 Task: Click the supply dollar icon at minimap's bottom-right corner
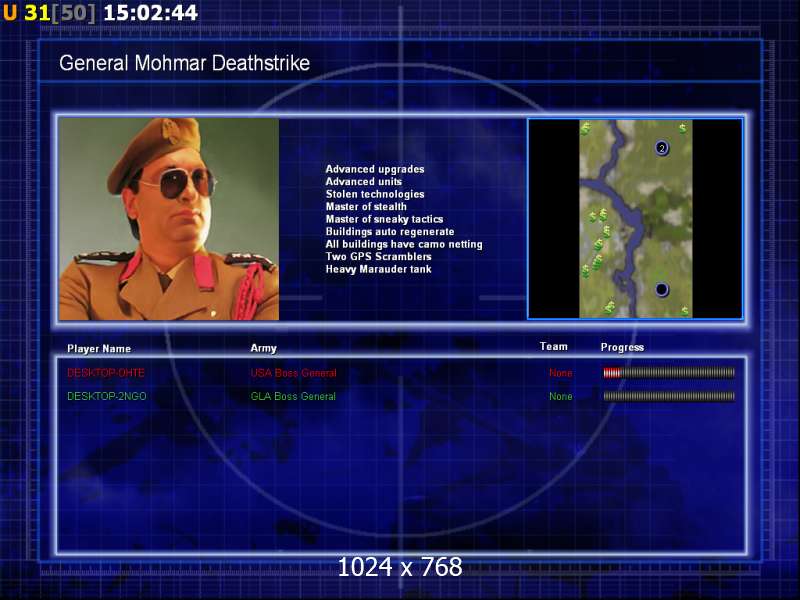click(685, 310)
